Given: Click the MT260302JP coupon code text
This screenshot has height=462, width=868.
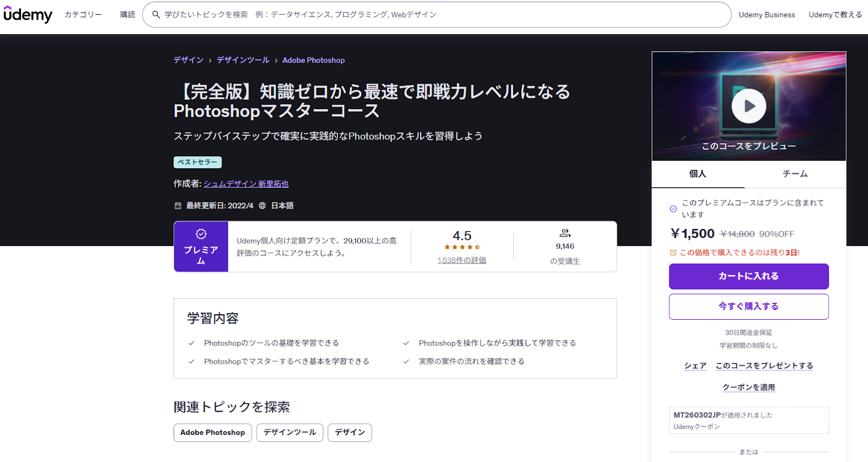Looking at the screenshot, I should [697, 415].
